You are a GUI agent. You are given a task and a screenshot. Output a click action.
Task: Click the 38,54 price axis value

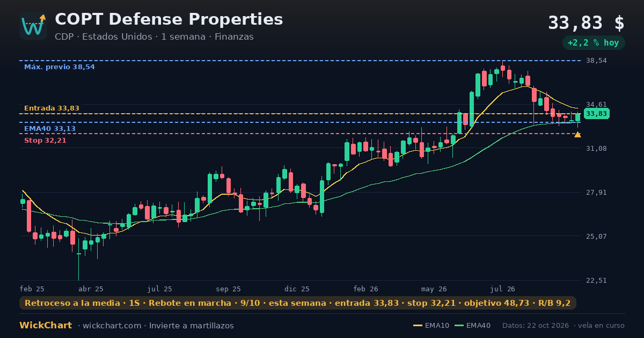(x=596, y=61)
